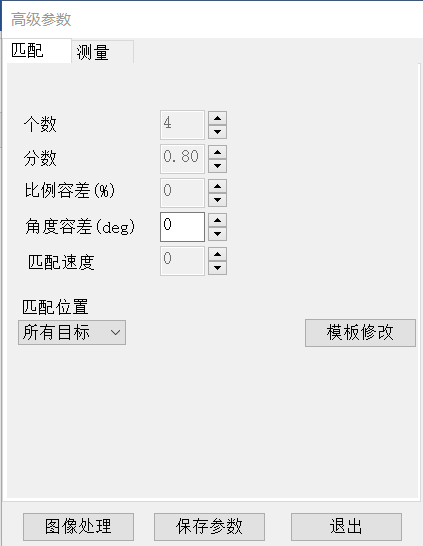Select the 匹配 tab

click(37, 51)
